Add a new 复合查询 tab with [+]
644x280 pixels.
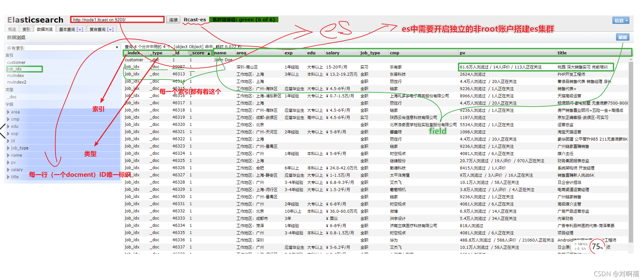[x=110, y=29]
